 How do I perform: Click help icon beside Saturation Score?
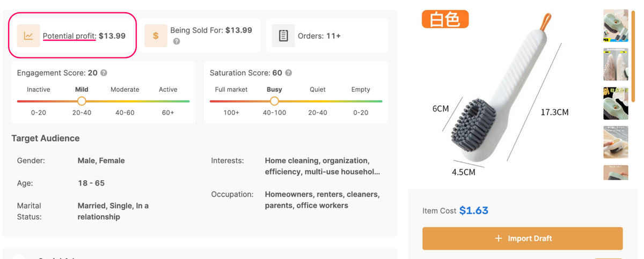coord(288,73)
